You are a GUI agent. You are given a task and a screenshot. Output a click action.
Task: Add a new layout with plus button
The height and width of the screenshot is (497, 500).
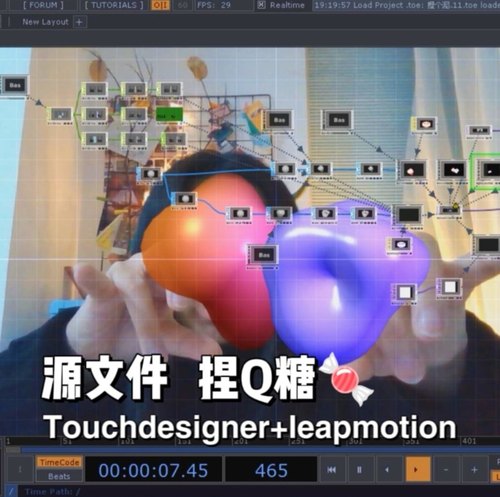coord(79,22)
